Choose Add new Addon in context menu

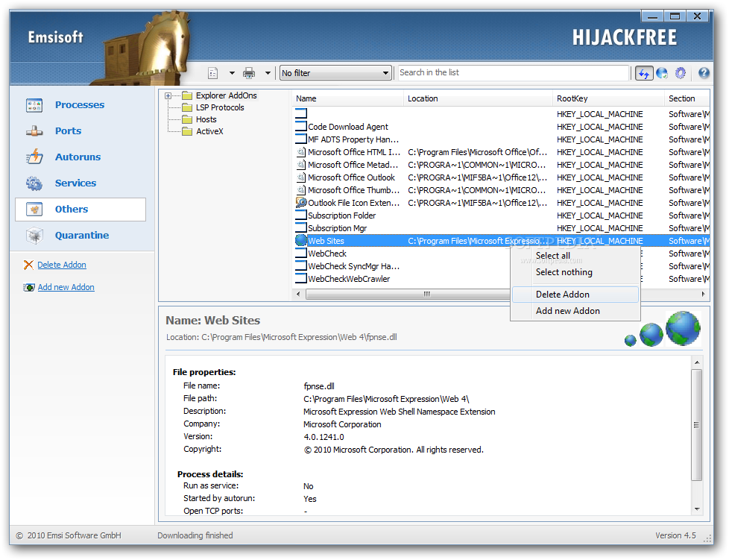click(x=575, y=311)
